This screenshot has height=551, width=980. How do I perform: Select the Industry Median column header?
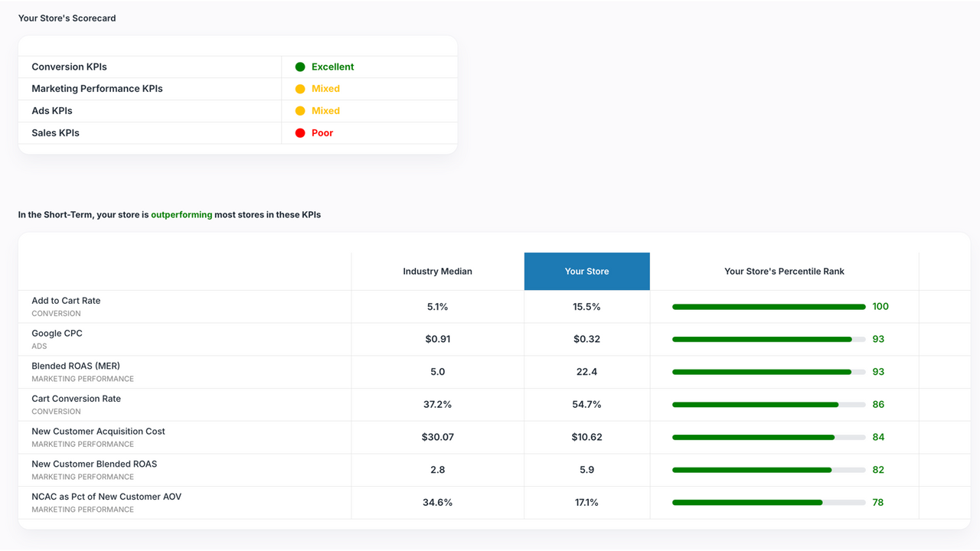tap(437, 271)
